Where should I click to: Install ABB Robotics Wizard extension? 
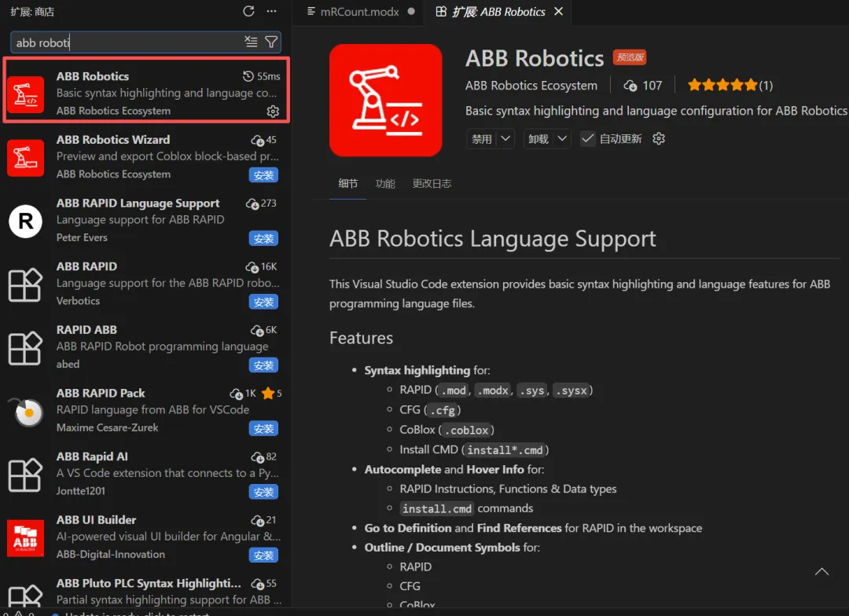coord(263,175)
